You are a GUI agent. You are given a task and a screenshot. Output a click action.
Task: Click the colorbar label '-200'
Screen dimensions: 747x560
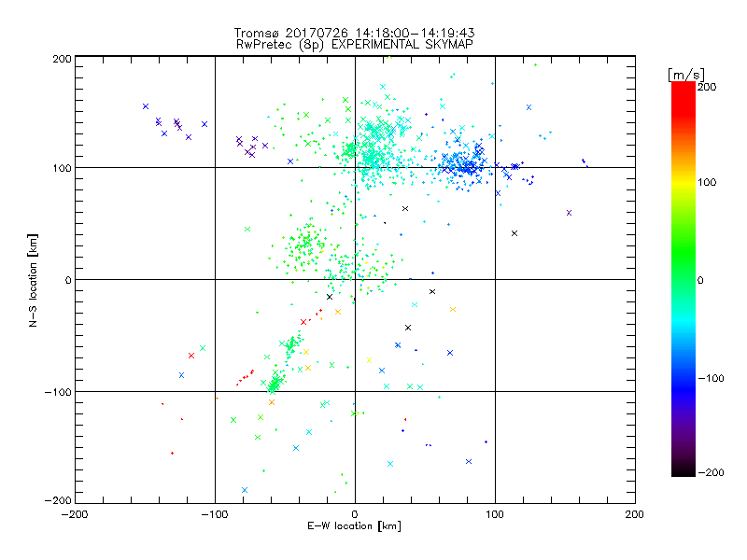pyautogui.click(x=711, y=472)
